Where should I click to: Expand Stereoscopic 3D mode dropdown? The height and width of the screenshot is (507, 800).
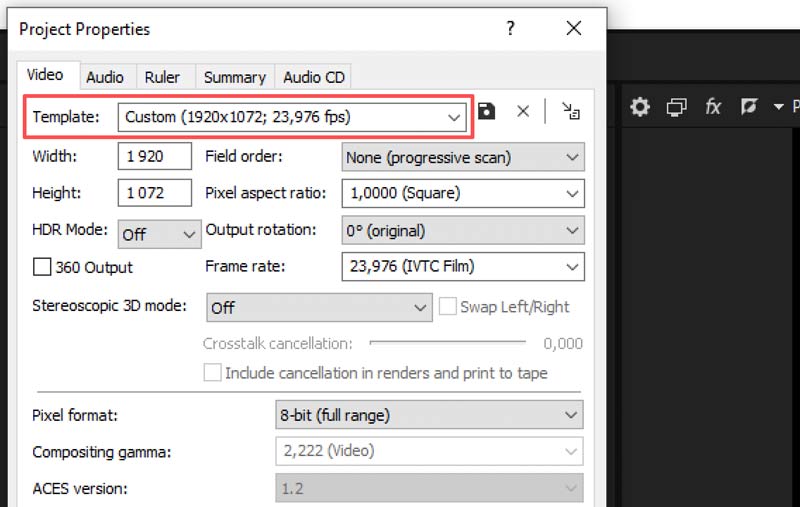pyautogui.click(x=319, y=308)
